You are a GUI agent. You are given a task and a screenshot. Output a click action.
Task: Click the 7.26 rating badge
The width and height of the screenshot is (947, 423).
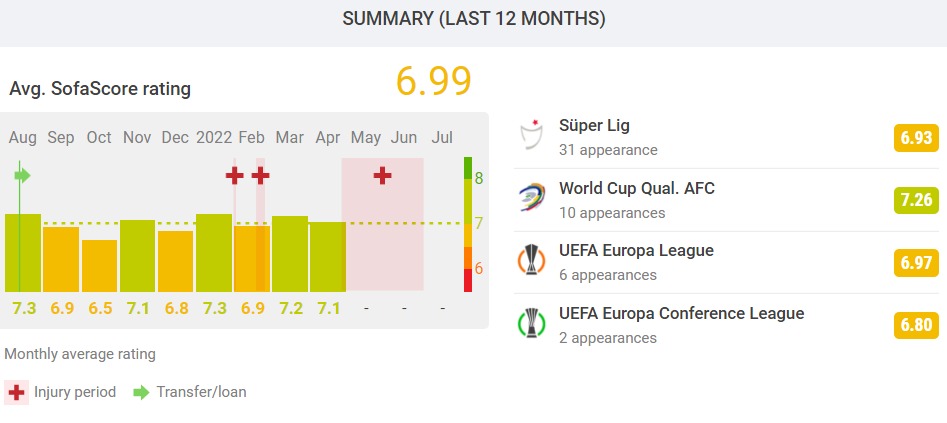tap(916, 200)
